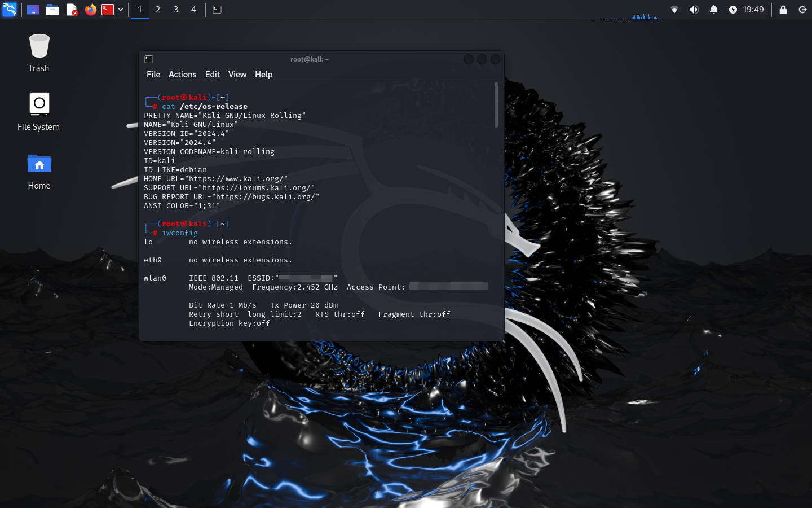Click the lock screen icon

[783, 10]
